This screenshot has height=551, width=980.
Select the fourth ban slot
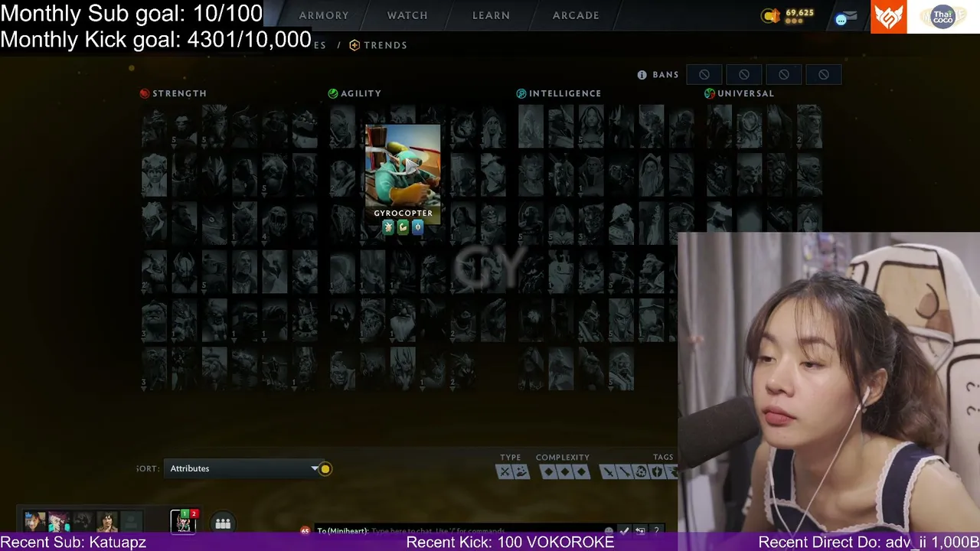[824, 75]
